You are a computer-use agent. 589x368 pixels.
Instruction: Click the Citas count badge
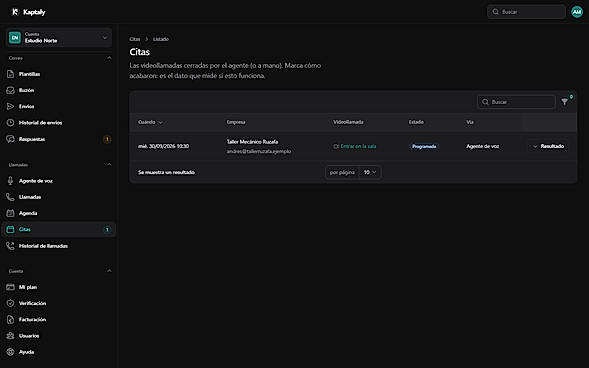(107, 229)
